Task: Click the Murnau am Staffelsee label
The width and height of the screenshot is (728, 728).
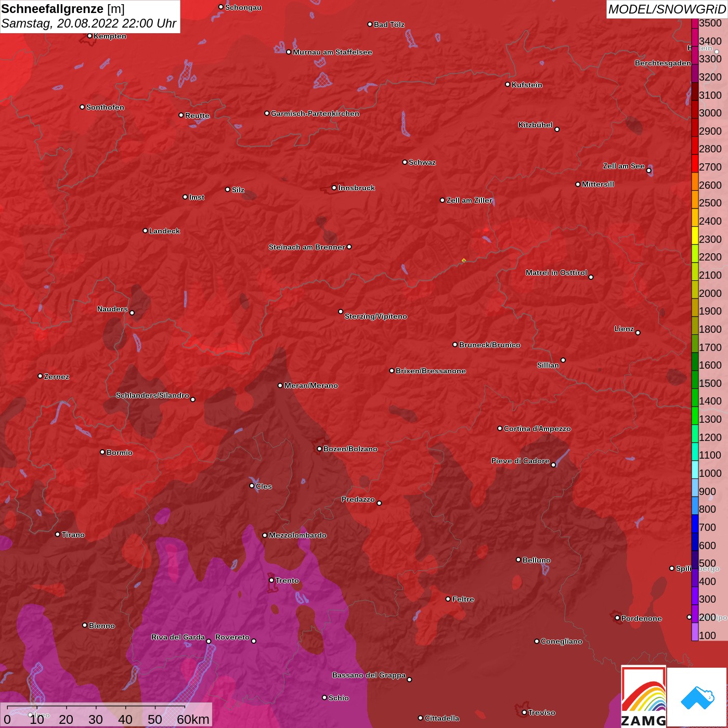Action: (332, 52)
